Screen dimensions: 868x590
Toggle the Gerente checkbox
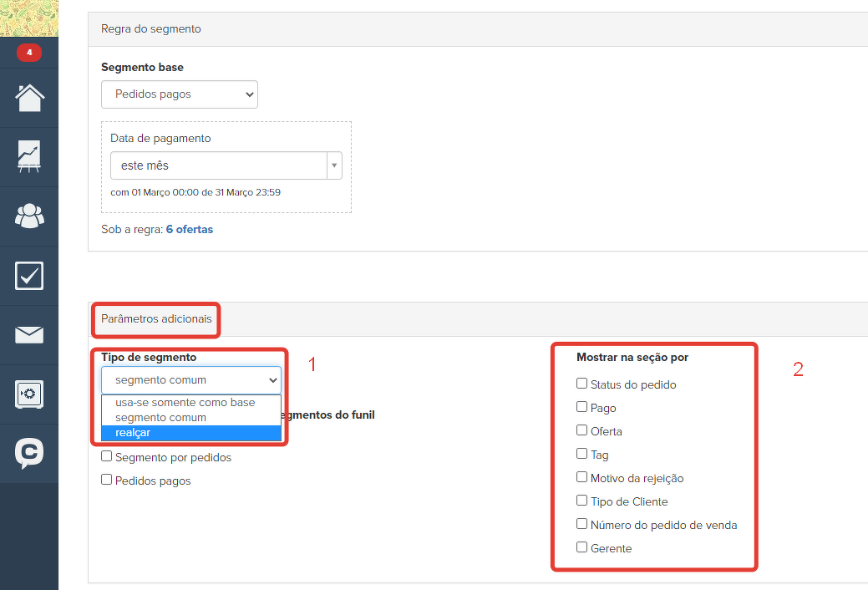(582, 547)
